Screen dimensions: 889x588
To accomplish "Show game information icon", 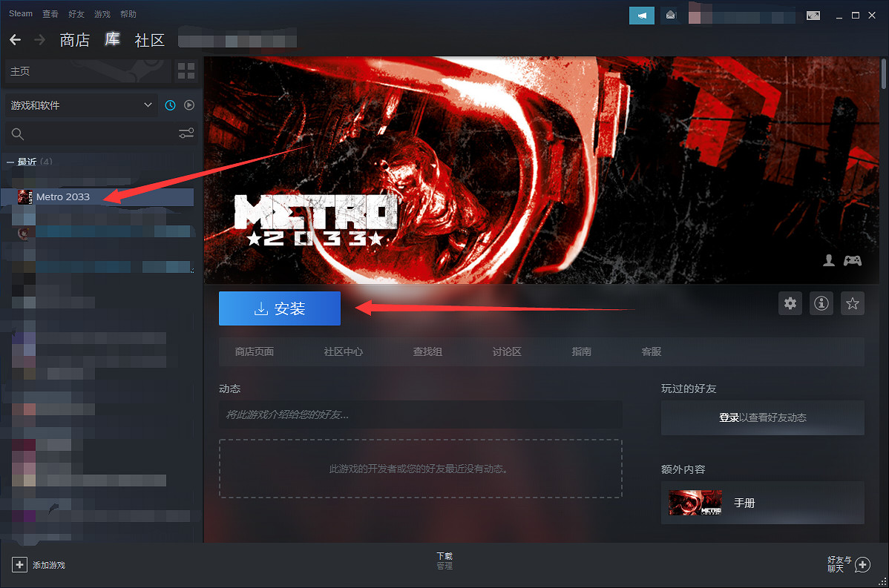I will [x=821, y=303].
